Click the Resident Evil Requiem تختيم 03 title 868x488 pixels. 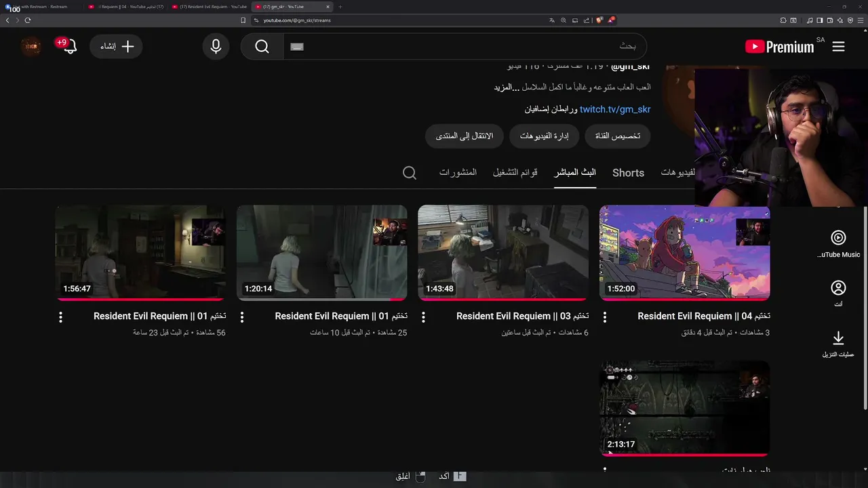[x=522, y=316]
